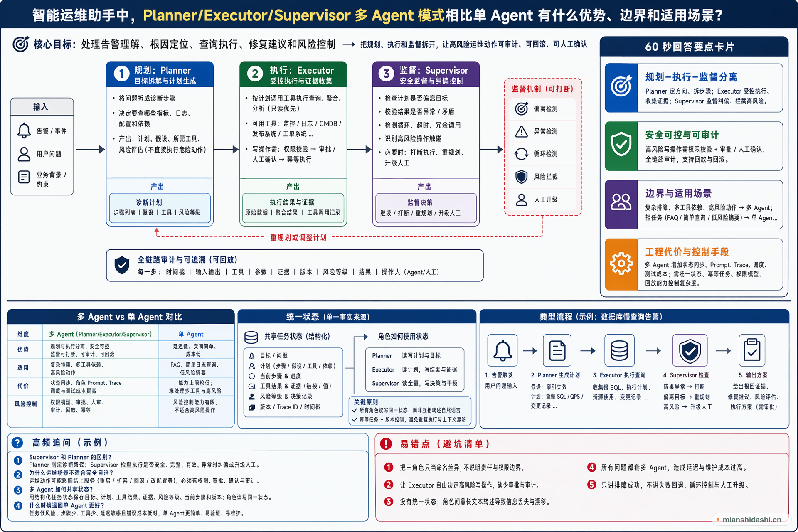Click the 关键原则 box
Viewport: 798px width, 532px height.
pos(410,411)
